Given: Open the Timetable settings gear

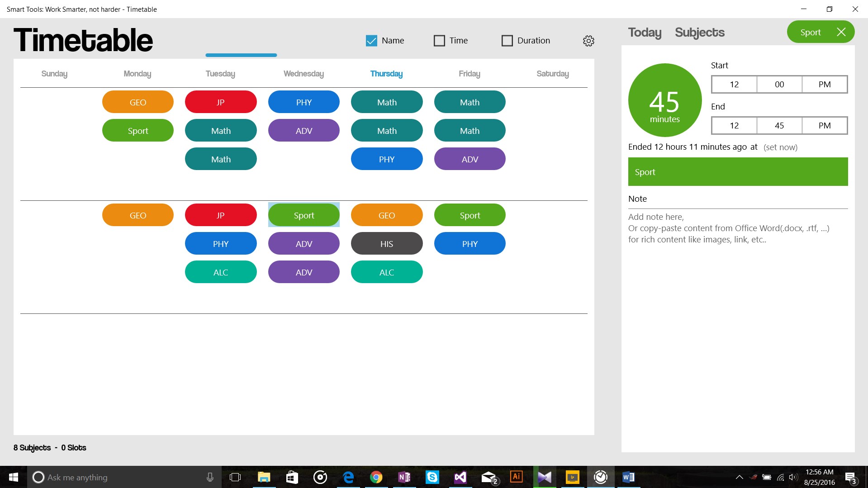Looking at the screenshot, I should click(x=588, y=41).
